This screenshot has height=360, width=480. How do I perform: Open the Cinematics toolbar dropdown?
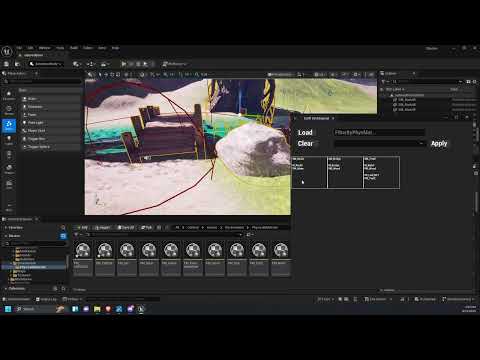pos(105,64)
